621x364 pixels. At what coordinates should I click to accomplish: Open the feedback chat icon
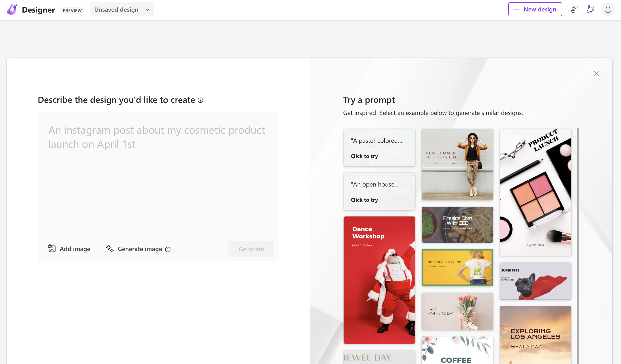tap(574, 9)
